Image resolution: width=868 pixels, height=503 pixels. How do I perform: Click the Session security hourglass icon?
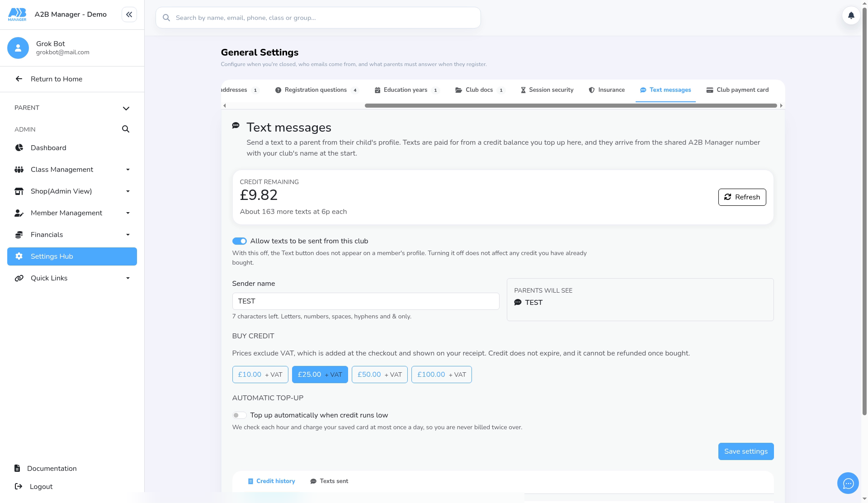click(523, 90)
